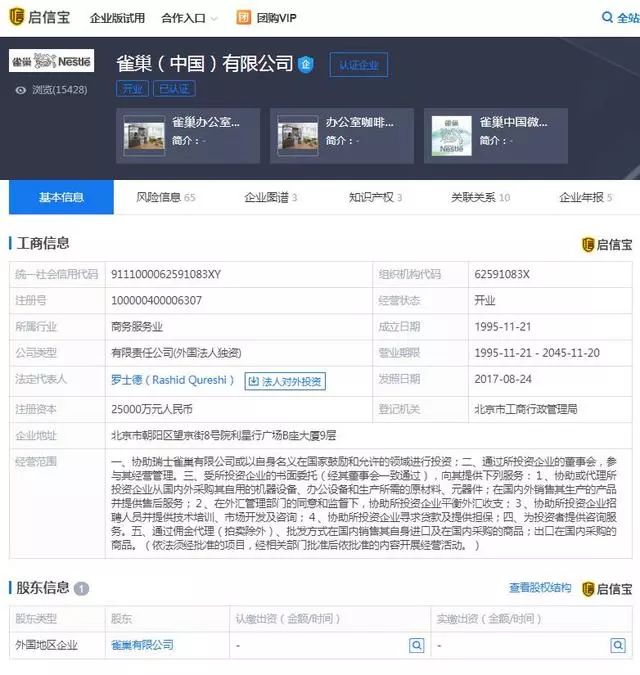Click the 已认证 tag
This screenshot has height=675, width=640.
174,89
